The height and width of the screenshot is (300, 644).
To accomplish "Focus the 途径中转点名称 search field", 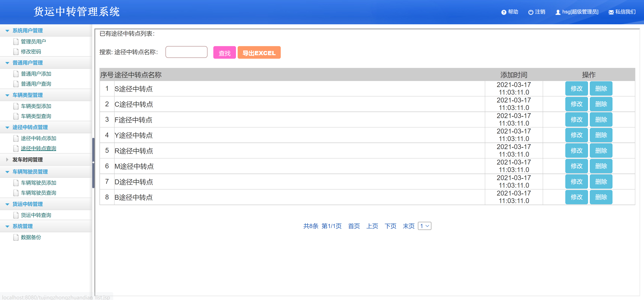I will pos(186,52).
